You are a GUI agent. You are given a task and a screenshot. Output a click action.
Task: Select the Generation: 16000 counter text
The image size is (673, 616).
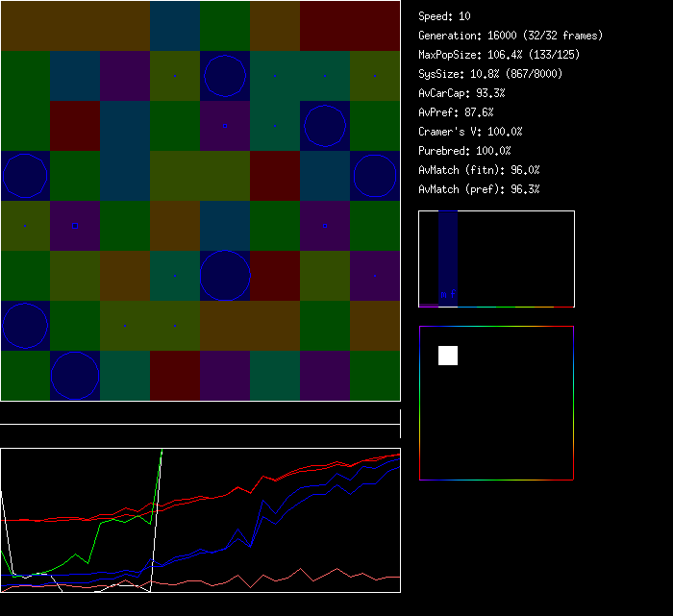point(511,36)
